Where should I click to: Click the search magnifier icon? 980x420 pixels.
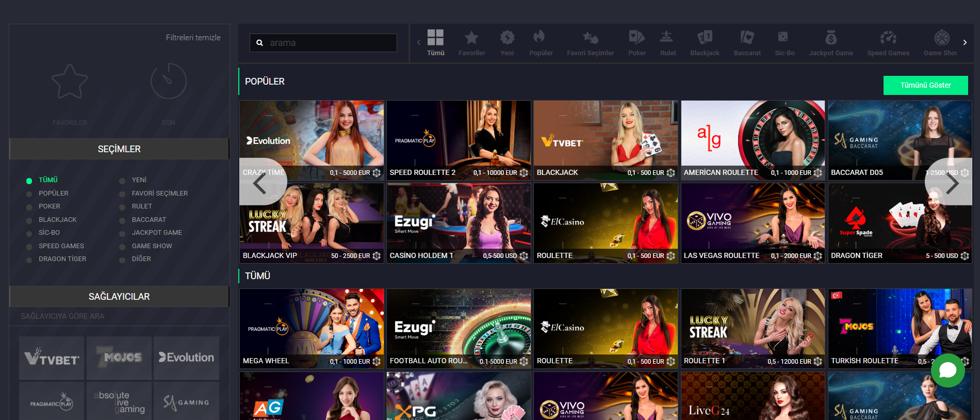click(260, 43)
